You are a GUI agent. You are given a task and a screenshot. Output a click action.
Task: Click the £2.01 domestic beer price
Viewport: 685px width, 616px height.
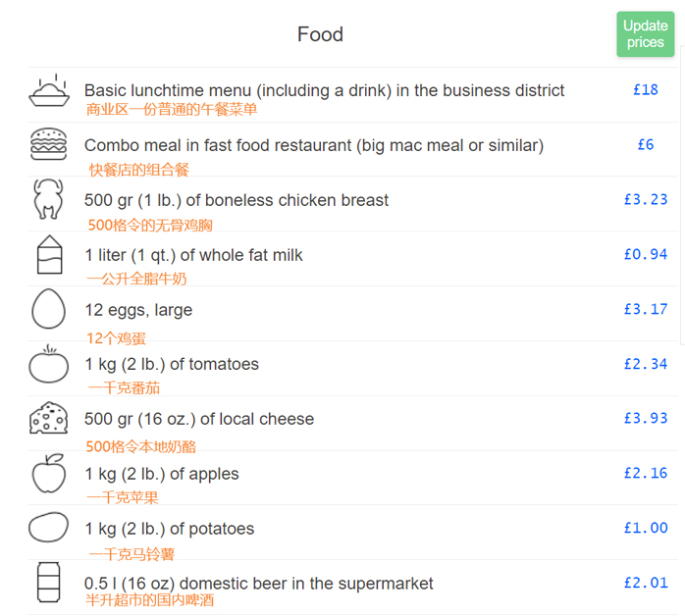coord(645,583)
